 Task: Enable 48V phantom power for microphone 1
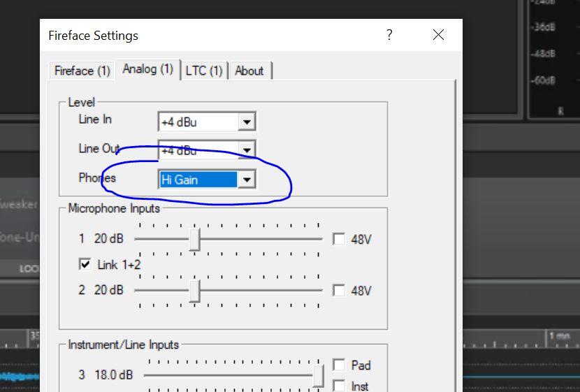[x=340, y=239]
